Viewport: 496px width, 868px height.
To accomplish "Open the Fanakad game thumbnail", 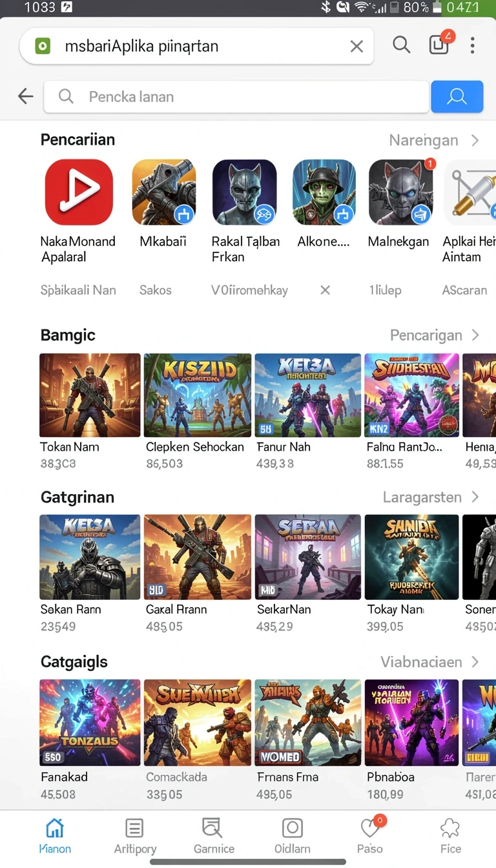I will (90, 723).
